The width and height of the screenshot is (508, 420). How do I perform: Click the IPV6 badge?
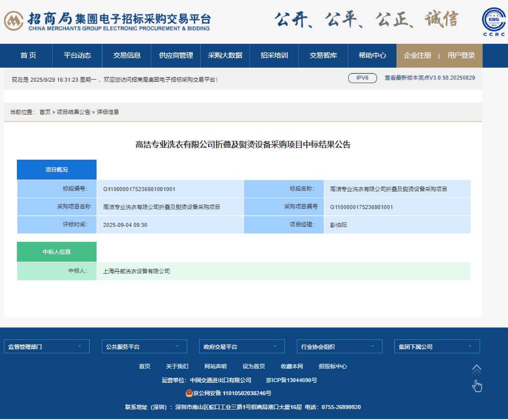pos(362,78)
